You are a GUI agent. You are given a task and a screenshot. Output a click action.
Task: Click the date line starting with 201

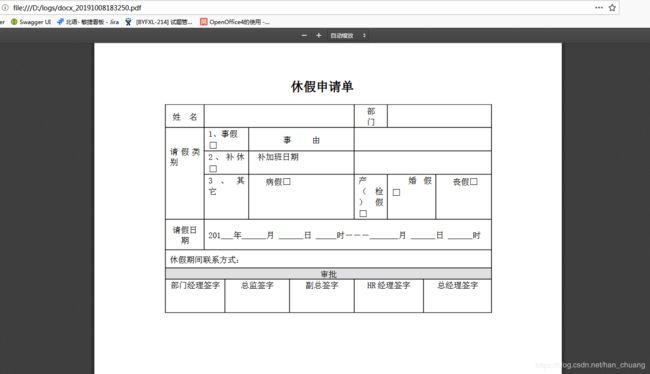[344, 236]
